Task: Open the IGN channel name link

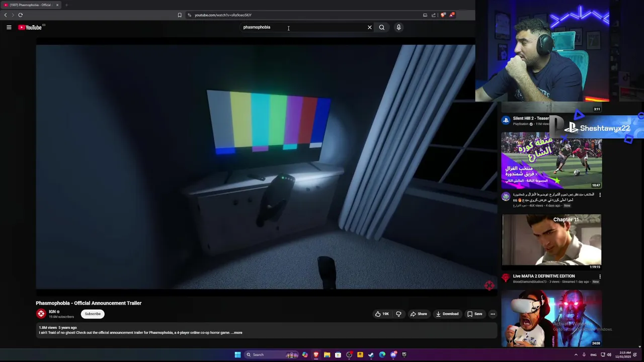Action: pyautogui.click(x=52, y=312)
